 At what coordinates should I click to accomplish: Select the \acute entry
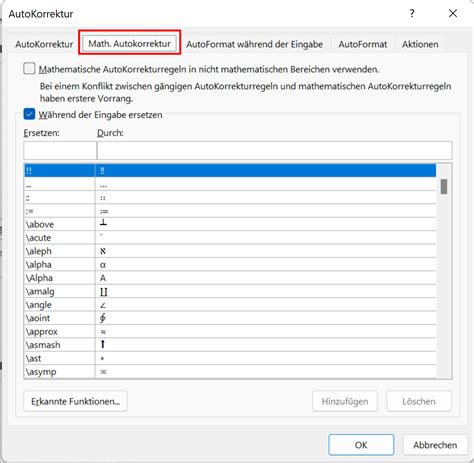point(230,238)
